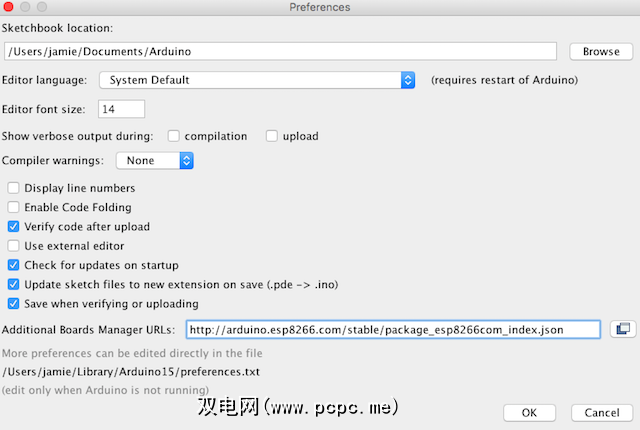
Task: Click the Additional Boards Manager URLs field
Action: (x=392, y=329)
